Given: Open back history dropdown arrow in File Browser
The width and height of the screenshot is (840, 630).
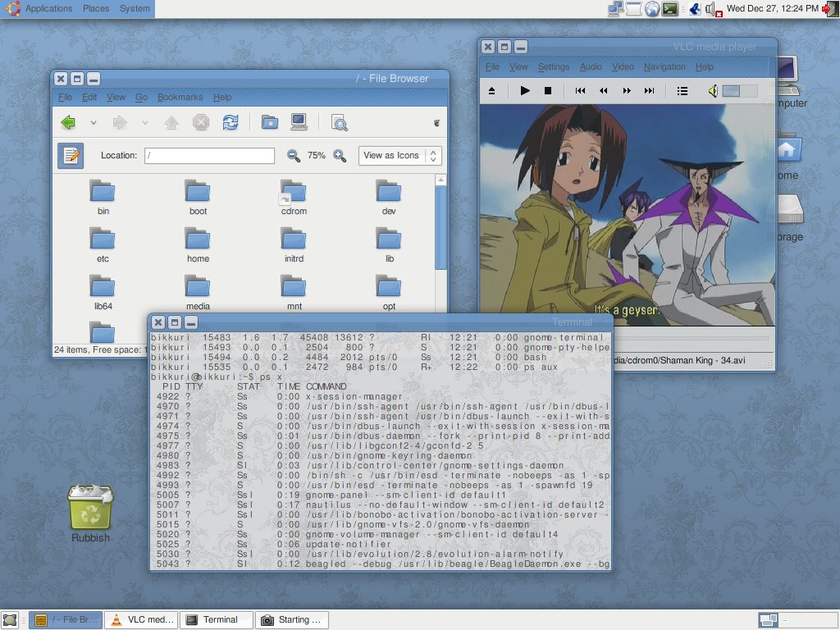Looking at the screenshot, I should tap(94, 123).
